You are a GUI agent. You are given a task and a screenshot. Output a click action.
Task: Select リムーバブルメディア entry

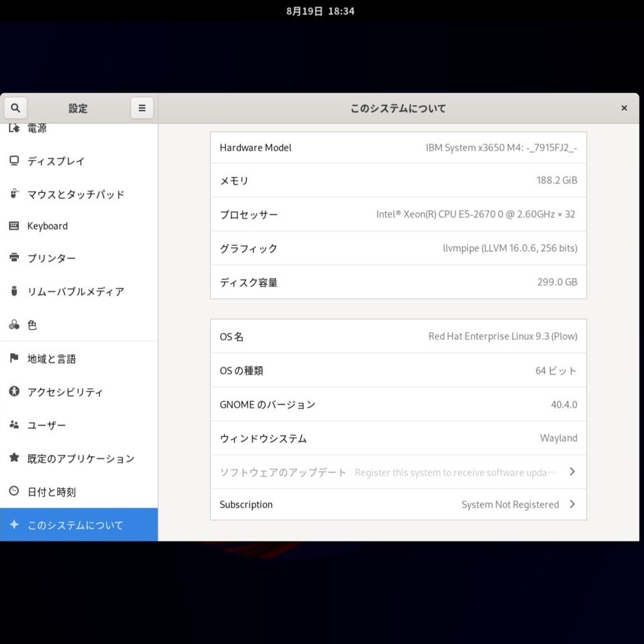(x=79, y=291)
